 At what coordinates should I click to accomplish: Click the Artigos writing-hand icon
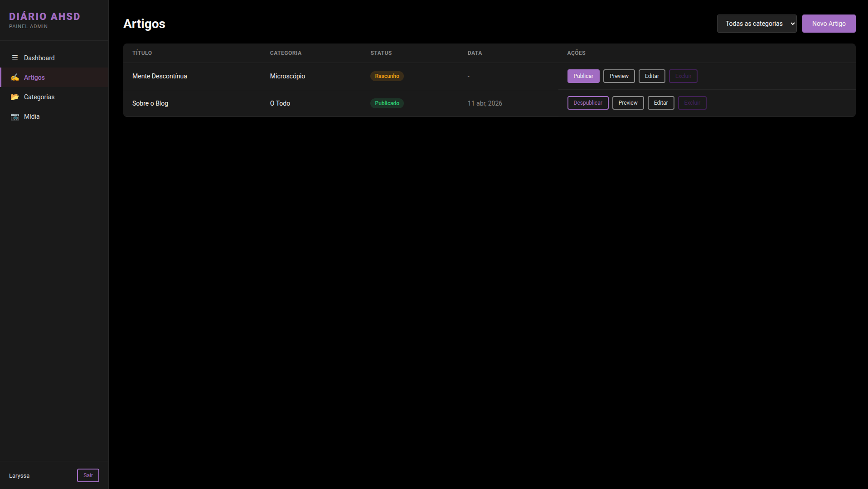click(x=15, y=77)
